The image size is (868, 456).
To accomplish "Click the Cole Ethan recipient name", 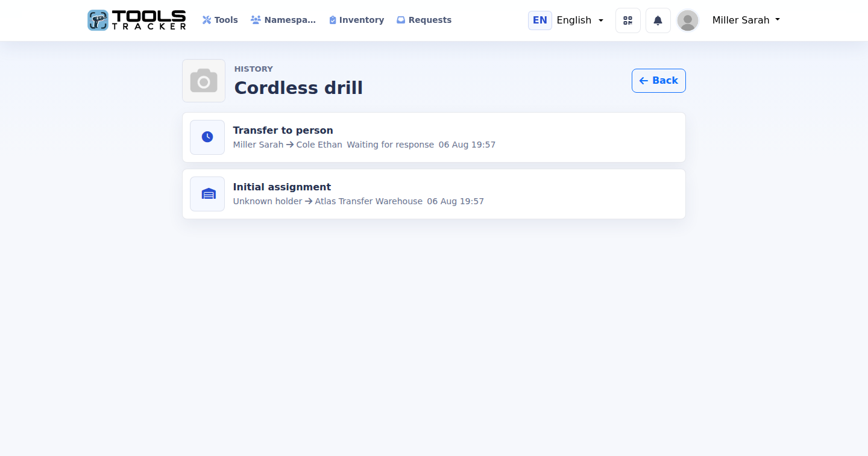I will tap(319, 145).
